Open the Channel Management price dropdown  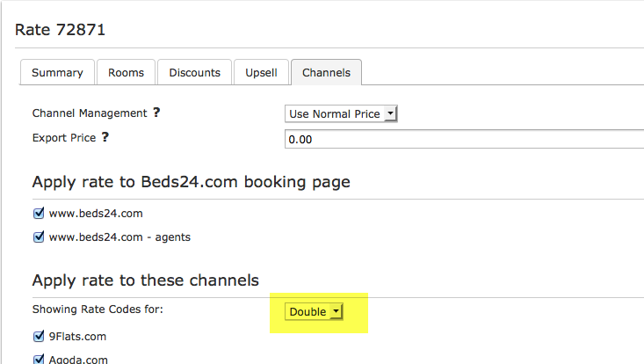coord(341,113)
